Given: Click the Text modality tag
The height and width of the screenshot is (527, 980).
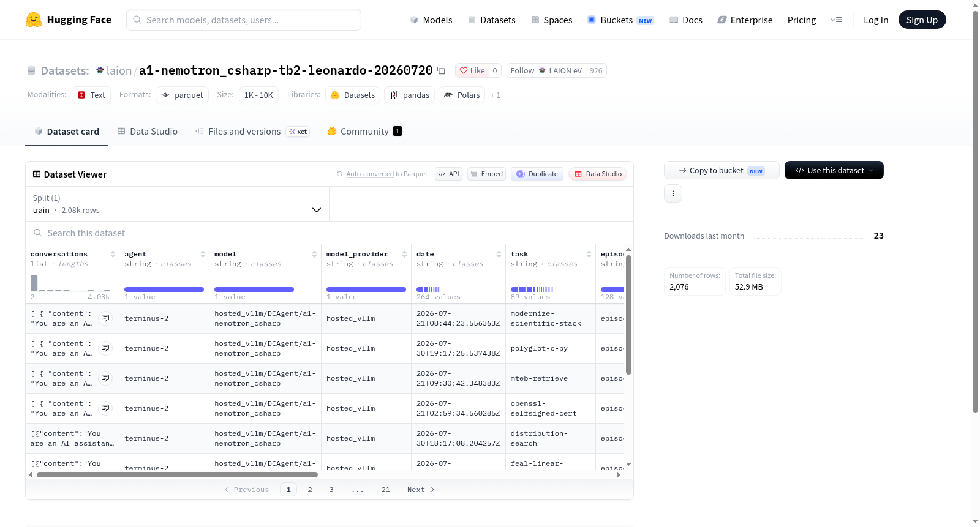Looking at the screenshot, I should point(91,95).
